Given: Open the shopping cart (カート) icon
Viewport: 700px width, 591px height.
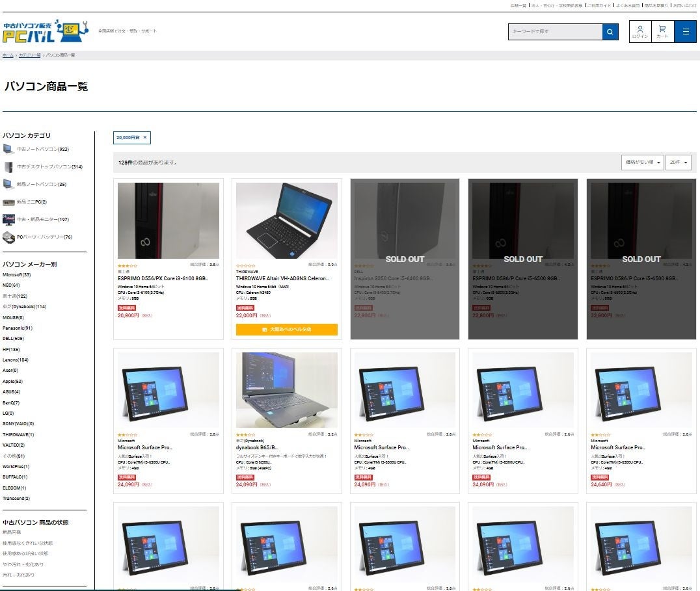Looking at the screenshot, I should tap(662, 32).
